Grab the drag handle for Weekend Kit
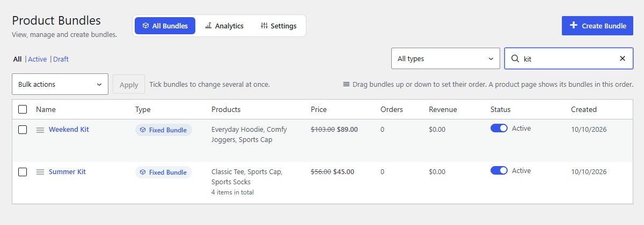Screen dimensions: 644x225 (x=40, y=130)
